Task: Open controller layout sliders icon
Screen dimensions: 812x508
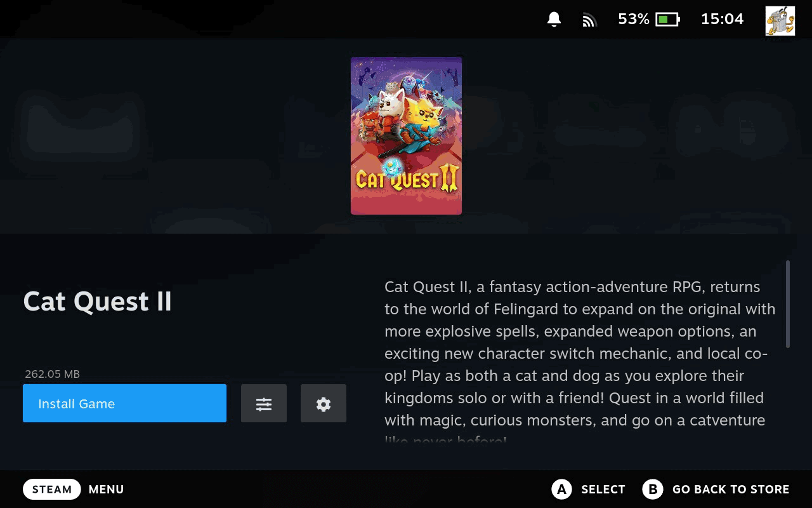Action: click(x=264, y=403)
